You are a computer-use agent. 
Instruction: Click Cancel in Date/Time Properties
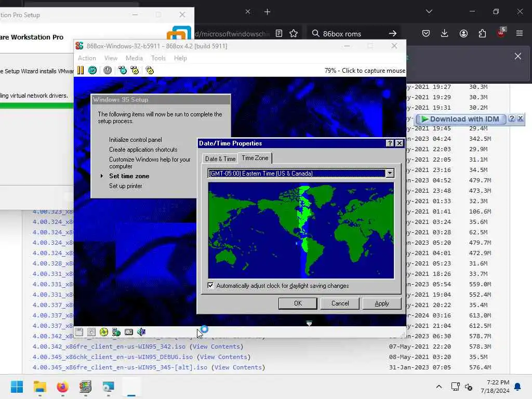point(340,303)
